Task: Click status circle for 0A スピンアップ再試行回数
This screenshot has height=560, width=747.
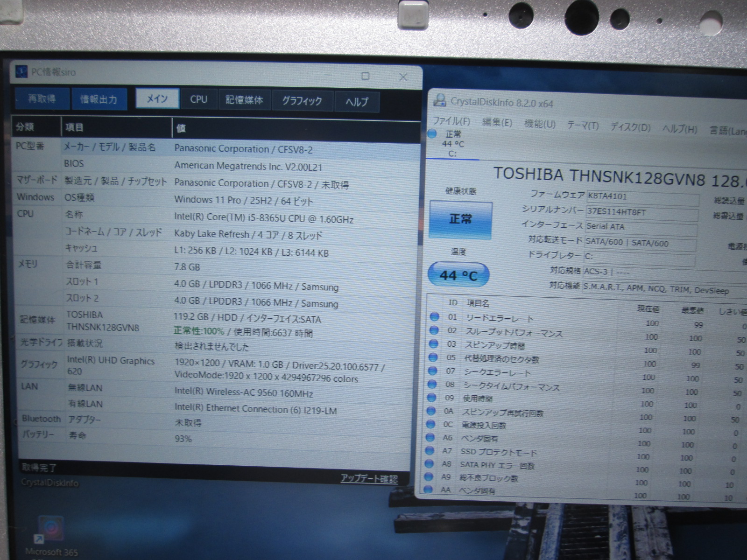Action: coord(431,411)
